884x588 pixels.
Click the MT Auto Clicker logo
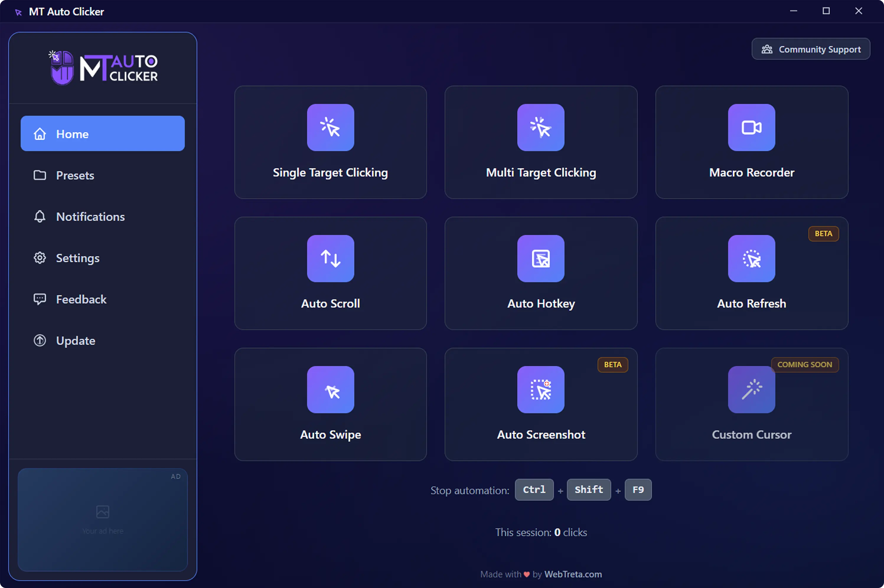click(102, 67)
